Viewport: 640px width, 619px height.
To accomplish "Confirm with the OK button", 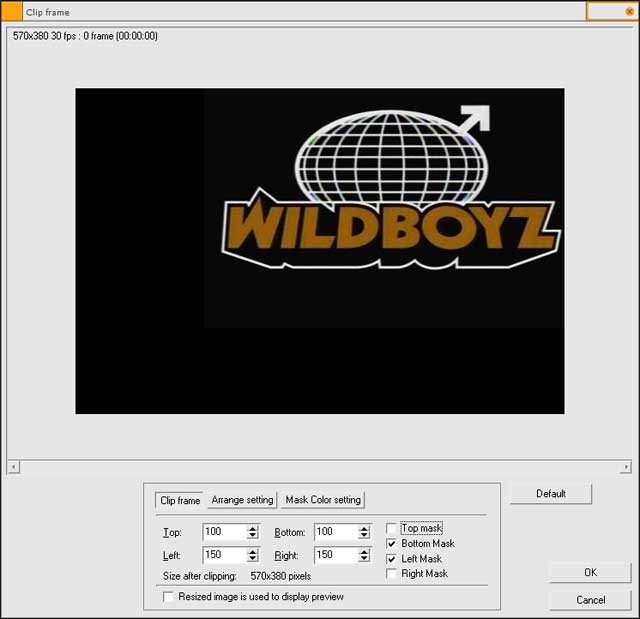I will pos(590,572).
